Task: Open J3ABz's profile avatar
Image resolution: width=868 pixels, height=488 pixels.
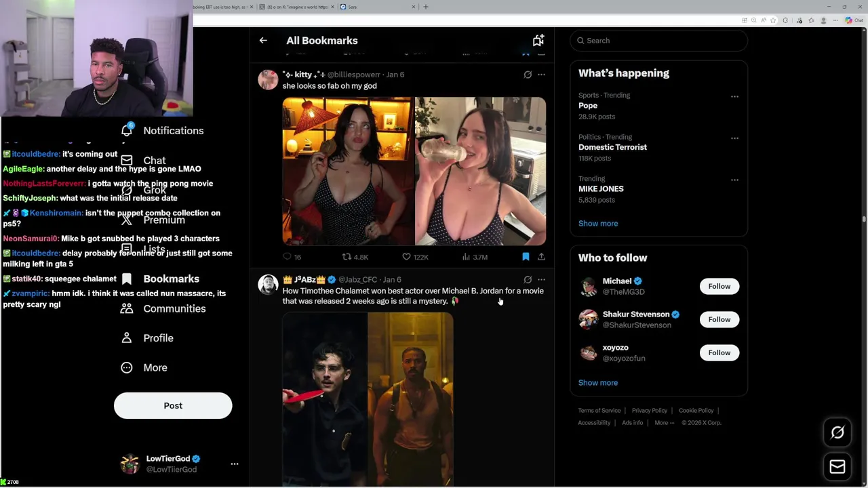Action: [x=268, y=285]
